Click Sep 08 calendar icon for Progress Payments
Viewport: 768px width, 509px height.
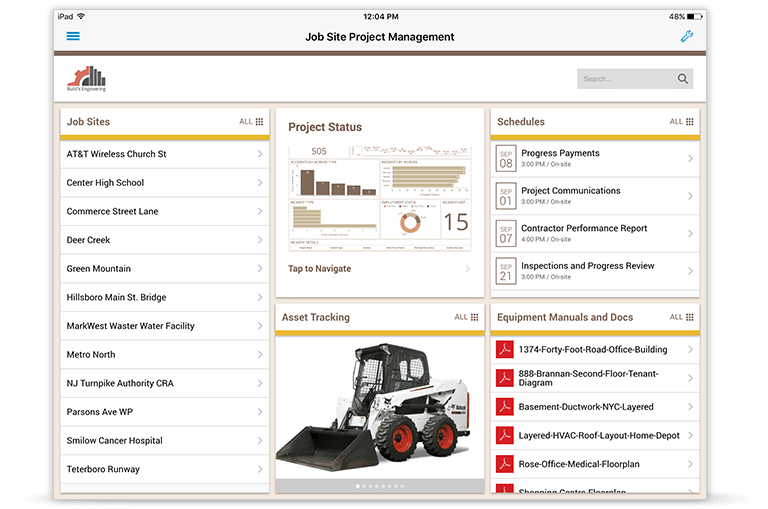[506, 158]
